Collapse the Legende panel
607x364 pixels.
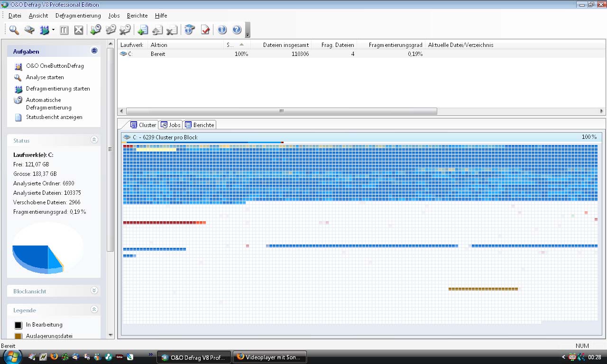[x=94, y=309]
